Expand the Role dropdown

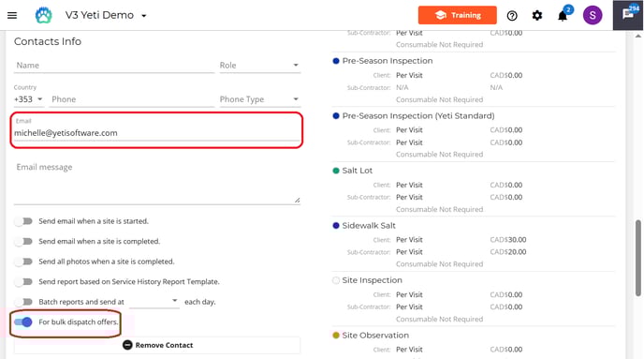click(x=259, y=66)
